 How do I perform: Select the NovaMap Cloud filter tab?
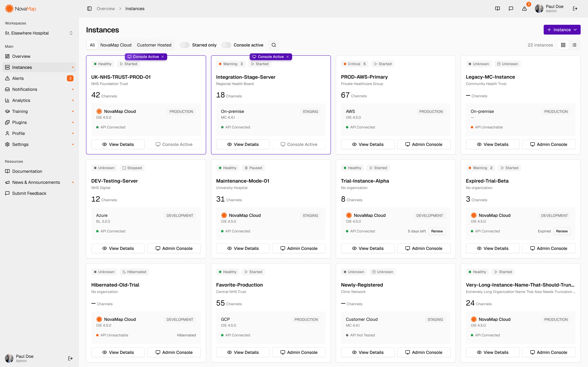tap(116, 45)
